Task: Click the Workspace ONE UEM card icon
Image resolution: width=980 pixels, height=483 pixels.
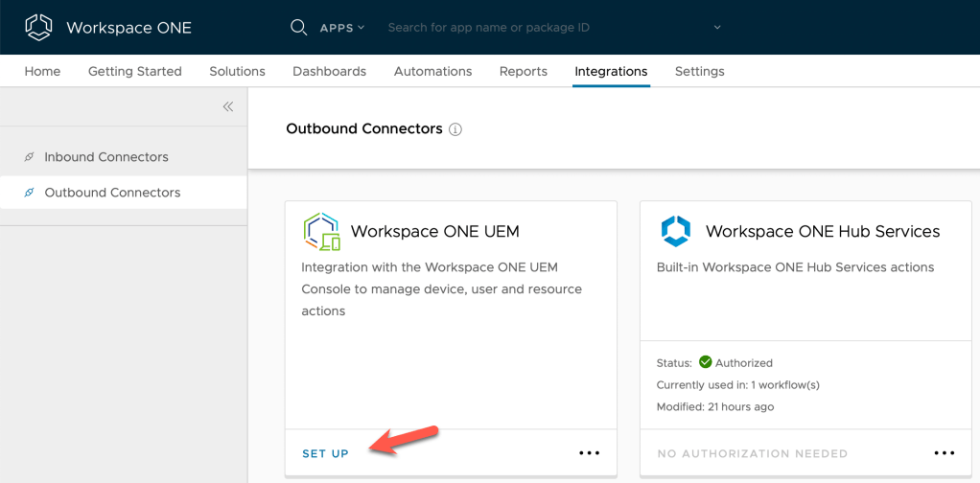Action: point(321,231)
